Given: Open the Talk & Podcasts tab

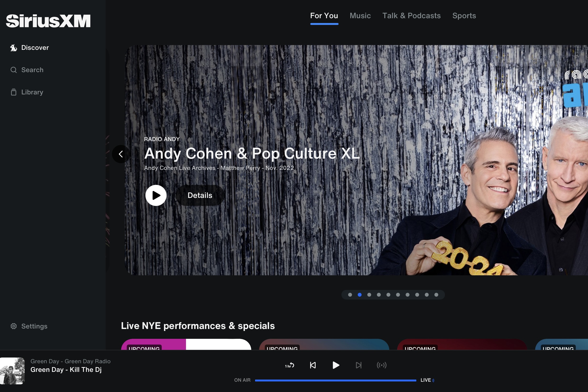Looking at the screenshot, I should [411, 16].
